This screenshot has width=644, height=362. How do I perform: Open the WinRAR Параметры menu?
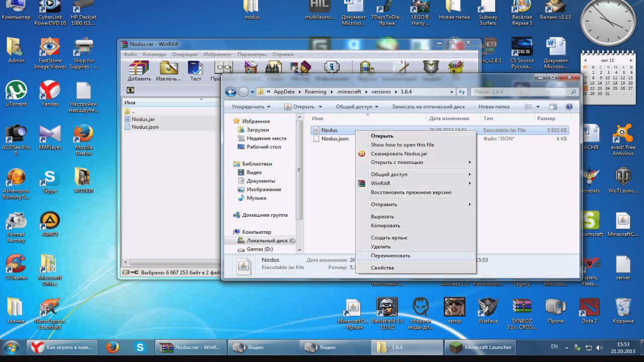(x=252, y=54)
